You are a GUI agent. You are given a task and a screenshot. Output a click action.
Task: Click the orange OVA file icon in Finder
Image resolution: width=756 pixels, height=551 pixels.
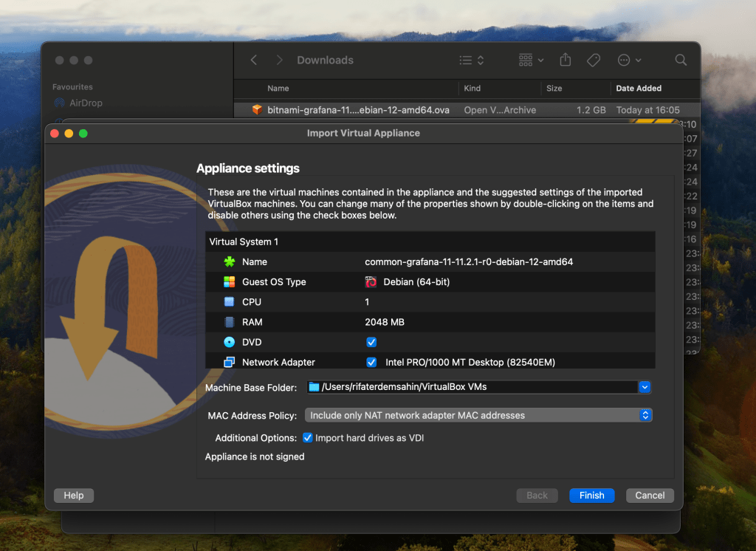point(258,110)
